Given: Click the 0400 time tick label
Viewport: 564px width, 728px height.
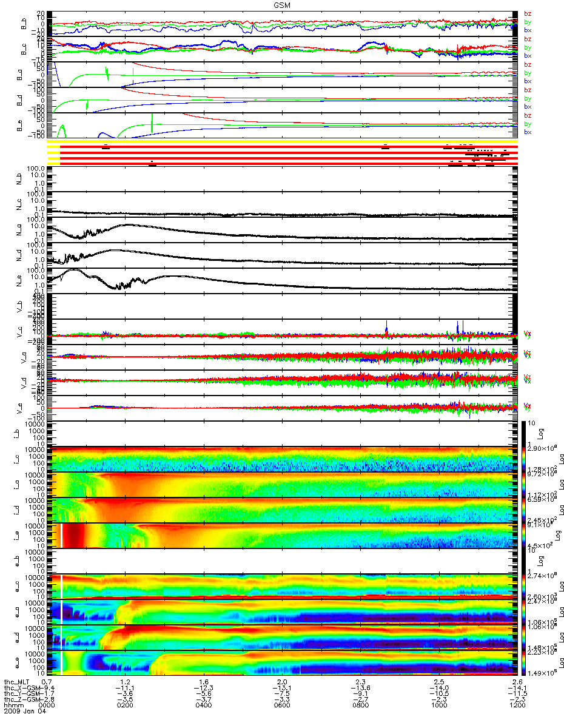Looking at the screenshot, I should 203,706.
